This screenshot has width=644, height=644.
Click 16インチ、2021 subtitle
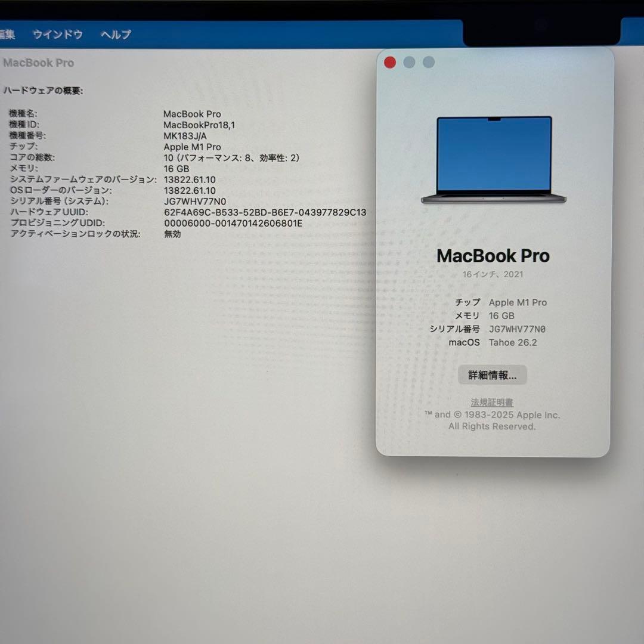pyautogui.click(x=493, y=274)
